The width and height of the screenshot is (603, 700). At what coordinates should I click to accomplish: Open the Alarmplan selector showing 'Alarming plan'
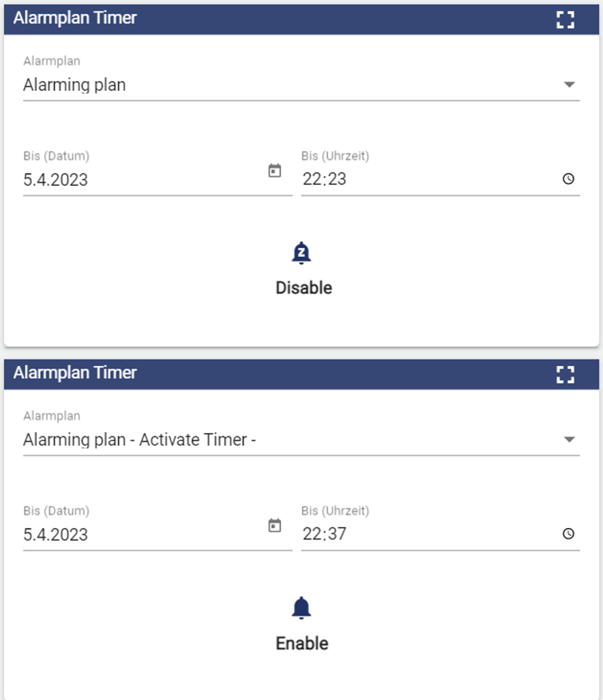(x=268, y=85)
